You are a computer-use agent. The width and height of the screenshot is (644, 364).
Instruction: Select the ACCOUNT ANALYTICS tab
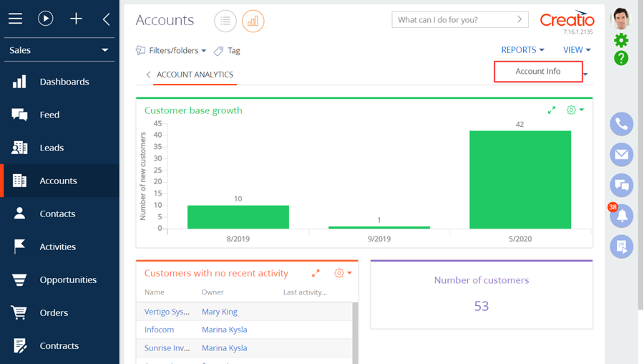195,75
